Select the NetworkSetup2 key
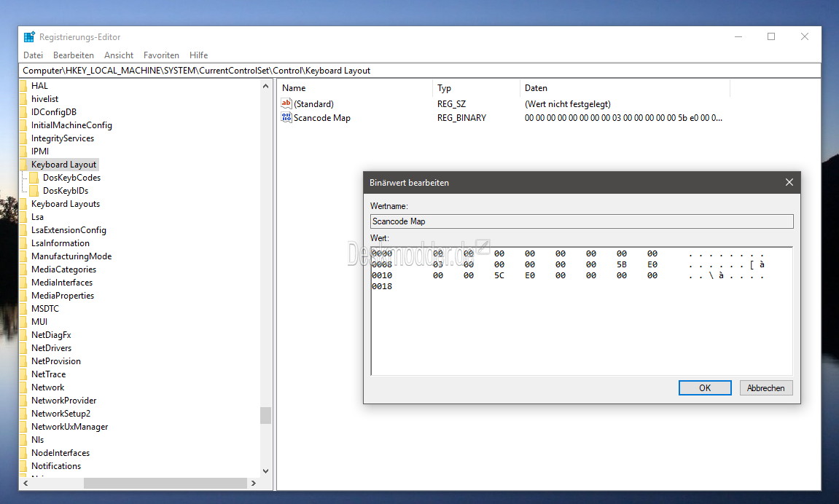Screen dimensions: 839x504 click(x=61, y=414)
